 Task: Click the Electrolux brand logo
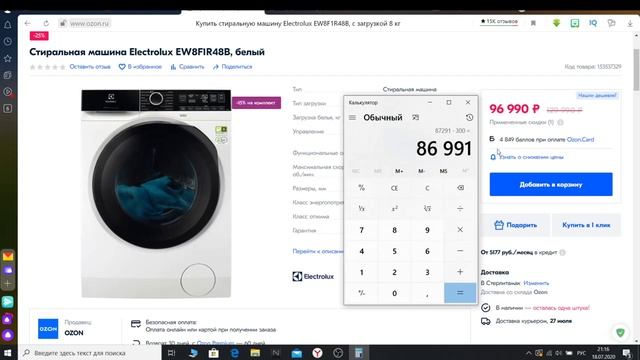(313, 276)
